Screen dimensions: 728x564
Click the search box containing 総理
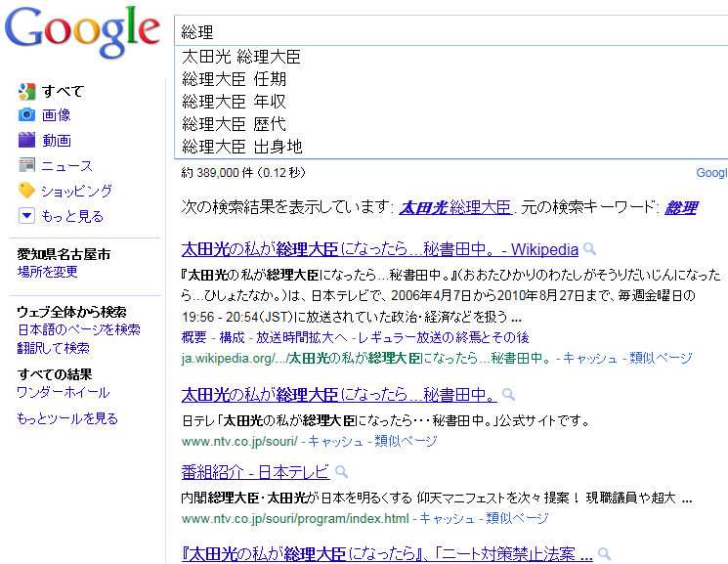point(450,31)
